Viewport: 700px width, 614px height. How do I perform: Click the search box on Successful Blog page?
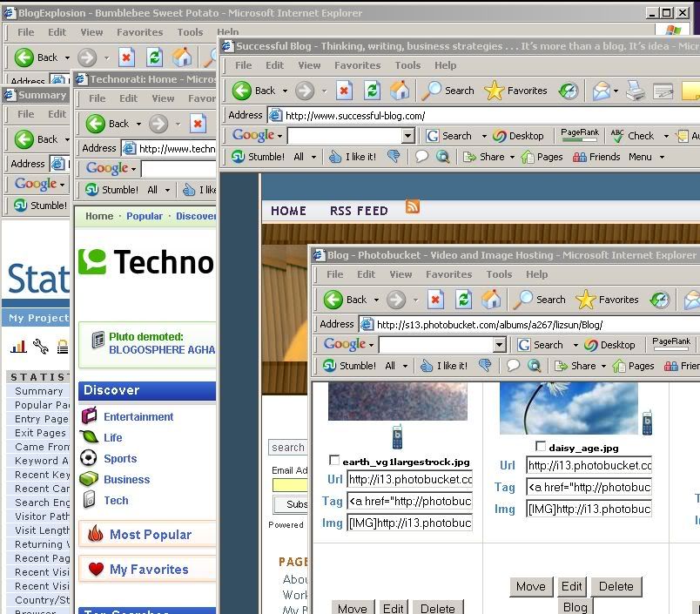point(288,447)
